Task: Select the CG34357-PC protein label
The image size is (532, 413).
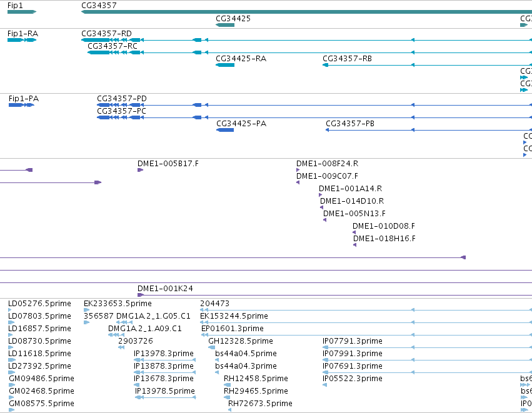Action: [121, 111]
